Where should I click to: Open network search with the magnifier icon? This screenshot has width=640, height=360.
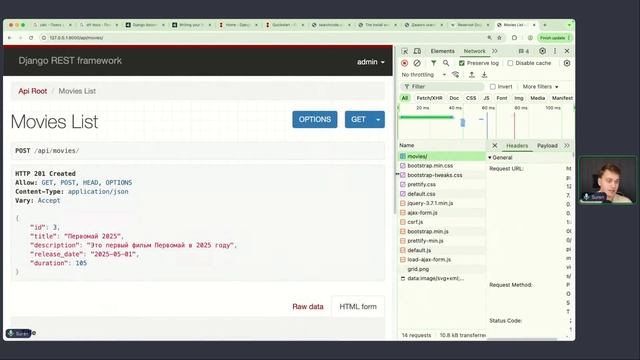446,63
